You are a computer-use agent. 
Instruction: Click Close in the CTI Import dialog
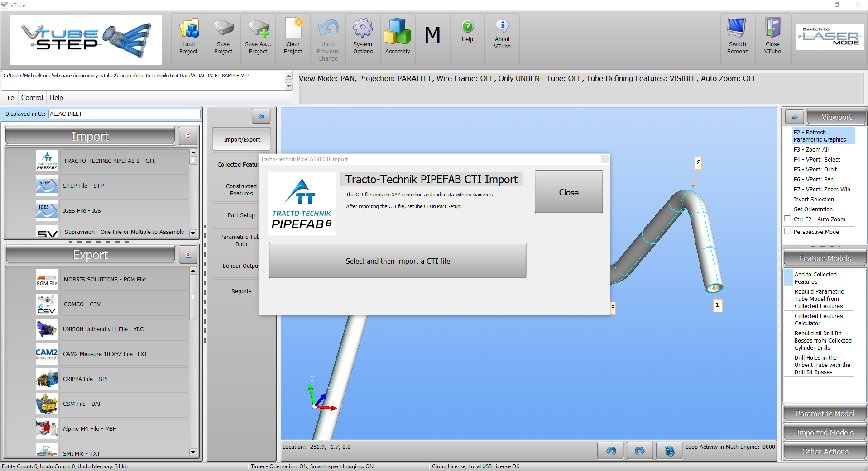[569, 192]
